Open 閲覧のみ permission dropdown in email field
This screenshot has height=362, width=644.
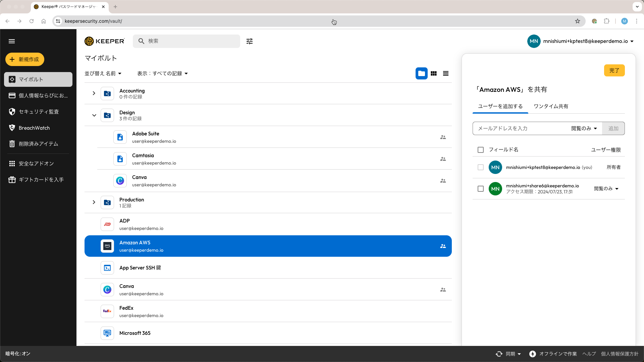584,128
